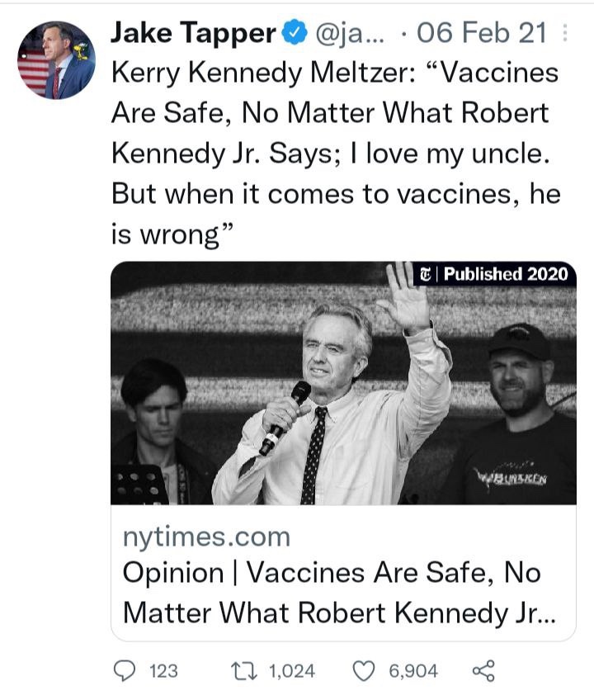594x700 pixels.
Task: Click the 1,024 retweets count
Action: pos(292,671)
